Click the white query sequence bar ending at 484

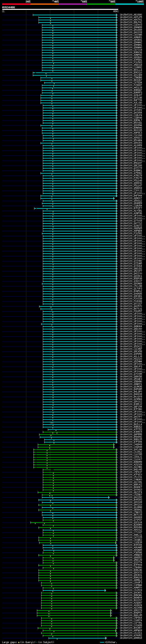(60, 10)
